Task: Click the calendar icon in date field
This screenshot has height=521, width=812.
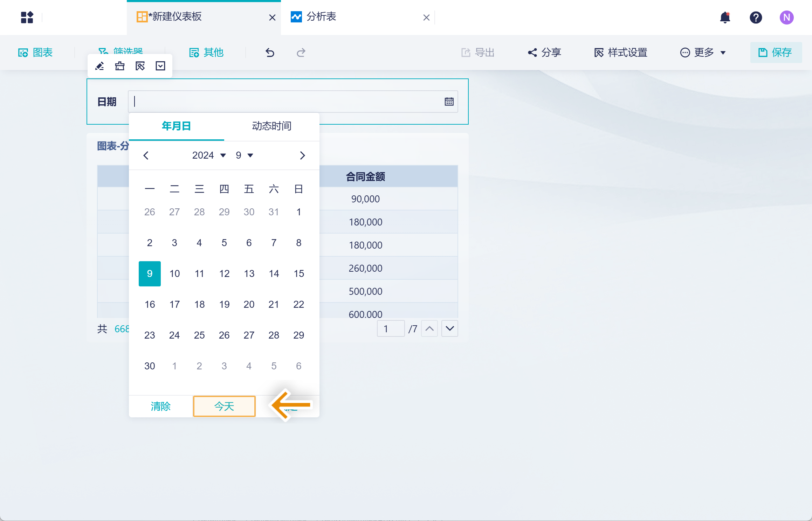Action: coord(449,102)
